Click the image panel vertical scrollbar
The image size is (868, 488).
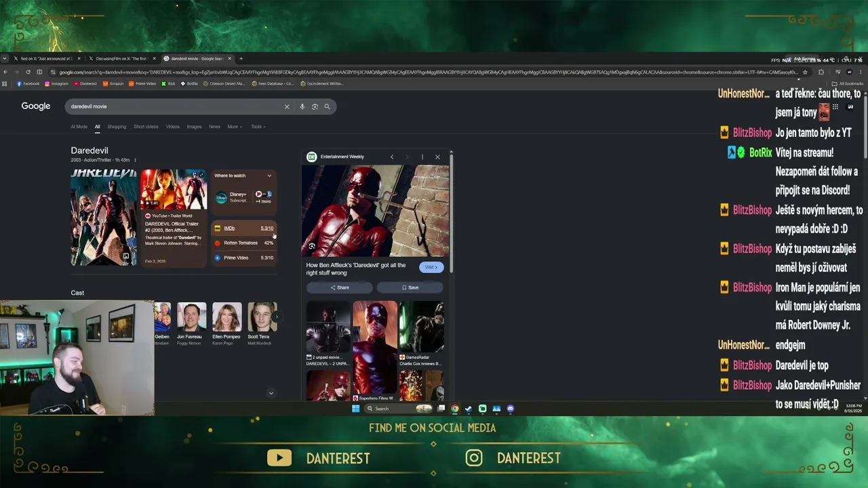click(x=451, y=213)
